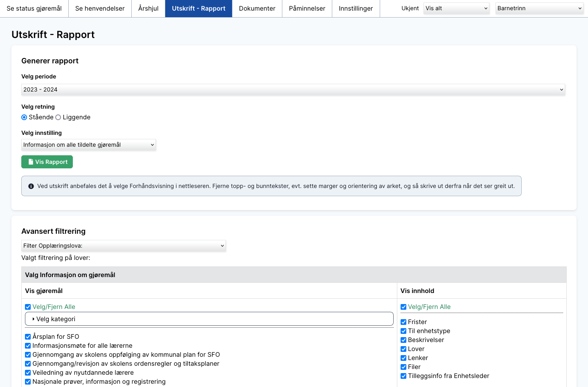
Task: Toggle the 'Velg/Fjern Alle' checkbox under Vis innhold
Action: click(x=403, y=307)
